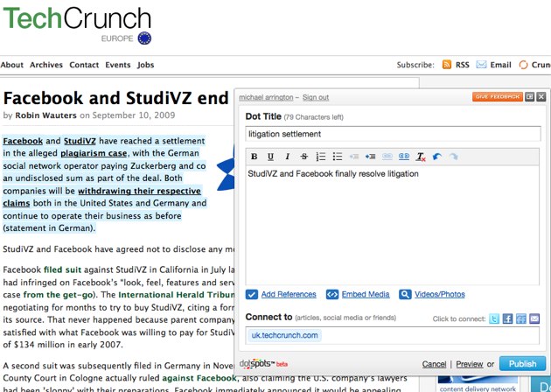Click the Dot Title input field
Viewport: 551px width, 392px height.
click(x=393, y=134)
